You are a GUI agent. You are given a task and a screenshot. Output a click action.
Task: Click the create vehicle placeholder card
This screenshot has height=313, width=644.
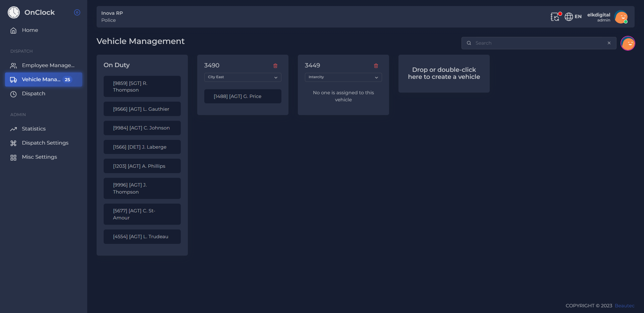point(444,73)
